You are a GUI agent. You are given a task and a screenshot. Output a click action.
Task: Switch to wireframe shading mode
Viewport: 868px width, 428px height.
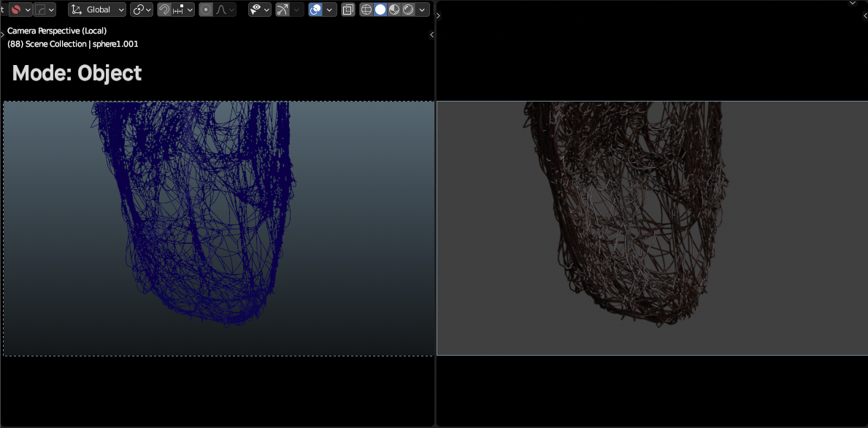point(366,9)
